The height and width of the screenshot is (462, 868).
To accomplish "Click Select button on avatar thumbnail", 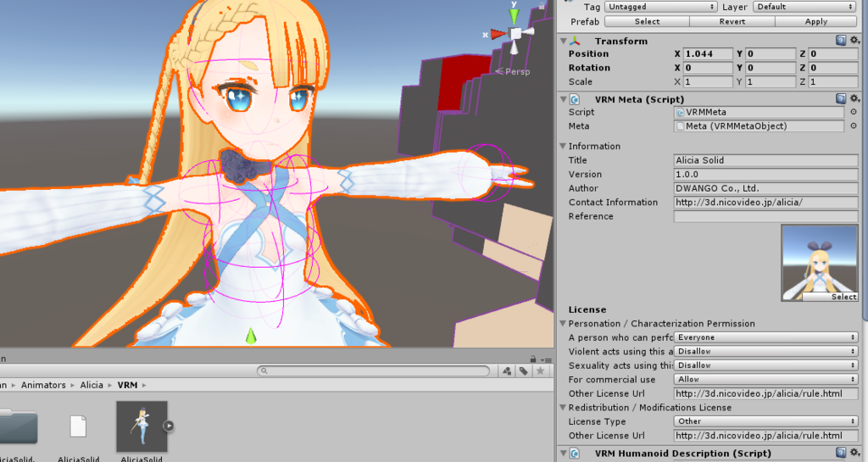I will point(830,297).
